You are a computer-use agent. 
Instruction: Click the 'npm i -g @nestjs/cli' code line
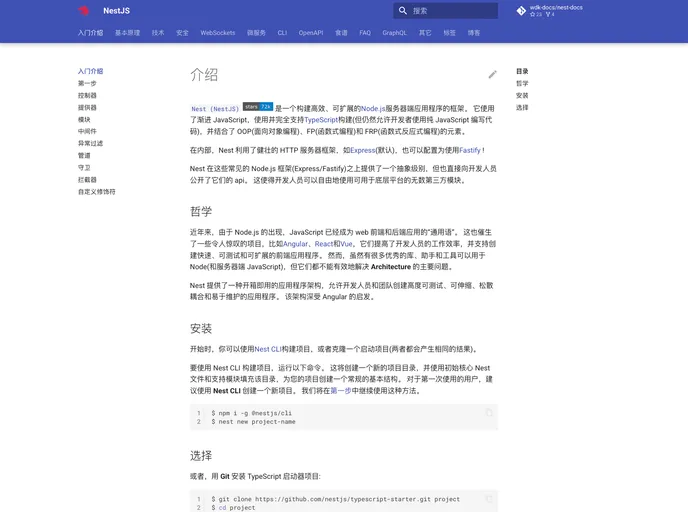[x=251, y=413]
